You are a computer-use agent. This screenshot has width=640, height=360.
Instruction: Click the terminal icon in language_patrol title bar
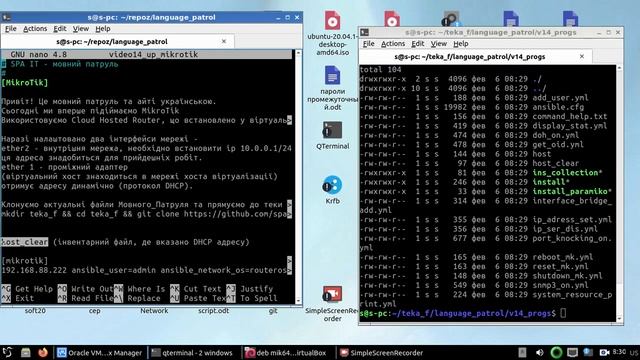coord(6,17)
